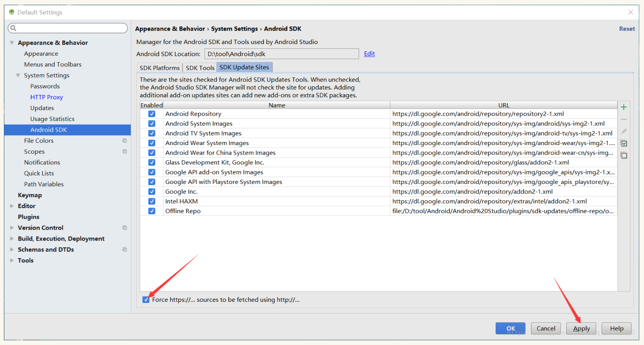Select Android SDK in sidebar

point(67,130)
